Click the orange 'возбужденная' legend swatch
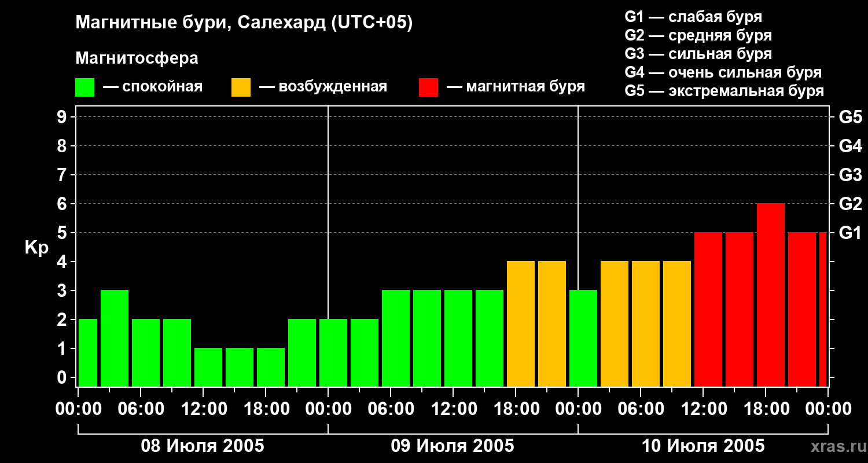The width and height of the screenshot is (868, 463). [x=241, y=87]
